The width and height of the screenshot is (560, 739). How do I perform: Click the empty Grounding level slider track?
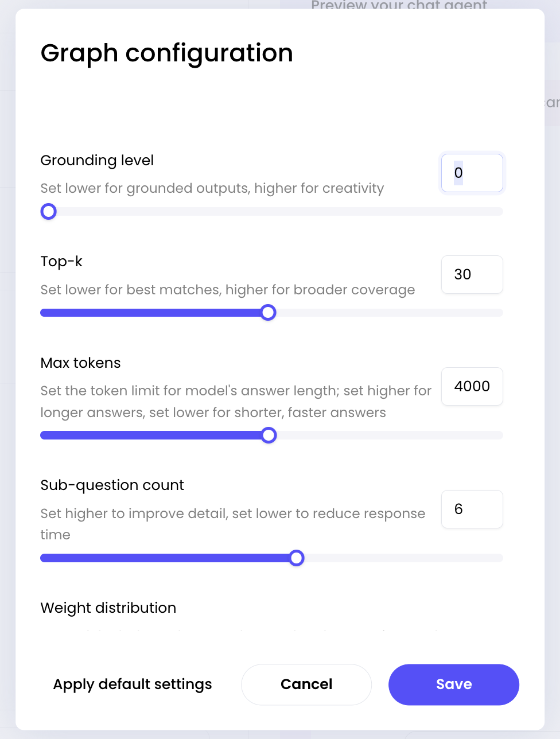pyautogui.click(x=275, y=212)
